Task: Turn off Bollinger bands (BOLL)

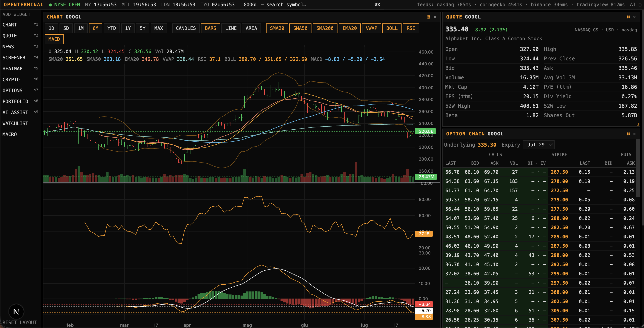Action: [392, 28]
